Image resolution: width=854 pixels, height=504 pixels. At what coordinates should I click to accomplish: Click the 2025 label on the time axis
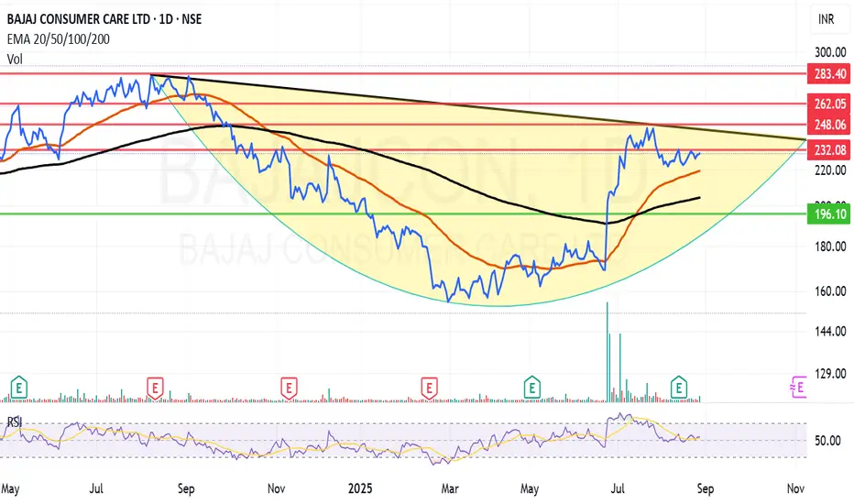tap(360, 488)
